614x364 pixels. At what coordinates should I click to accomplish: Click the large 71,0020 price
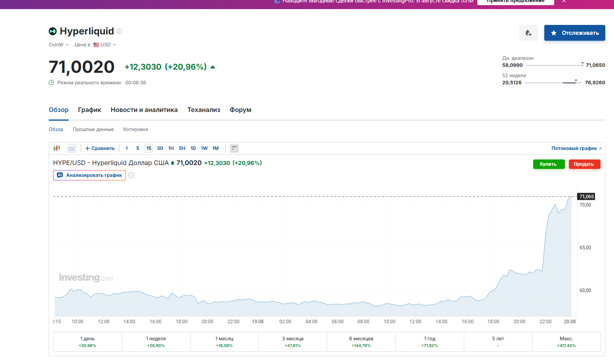click(x=82, y=67)
